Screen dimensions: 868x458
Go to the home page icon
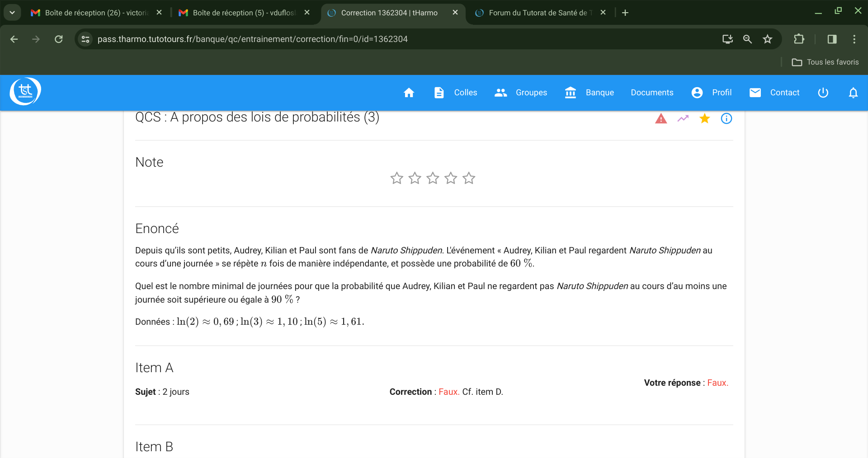409,93
